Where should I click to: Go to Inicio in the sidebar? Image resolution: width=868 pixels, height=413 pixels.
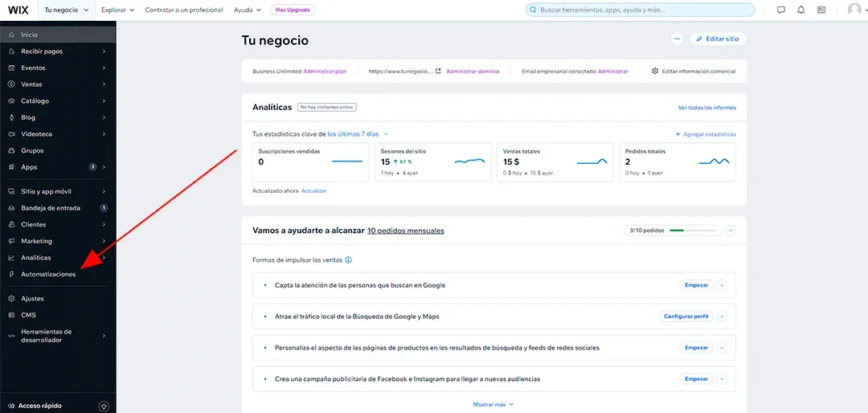click(x=58, y=35)
